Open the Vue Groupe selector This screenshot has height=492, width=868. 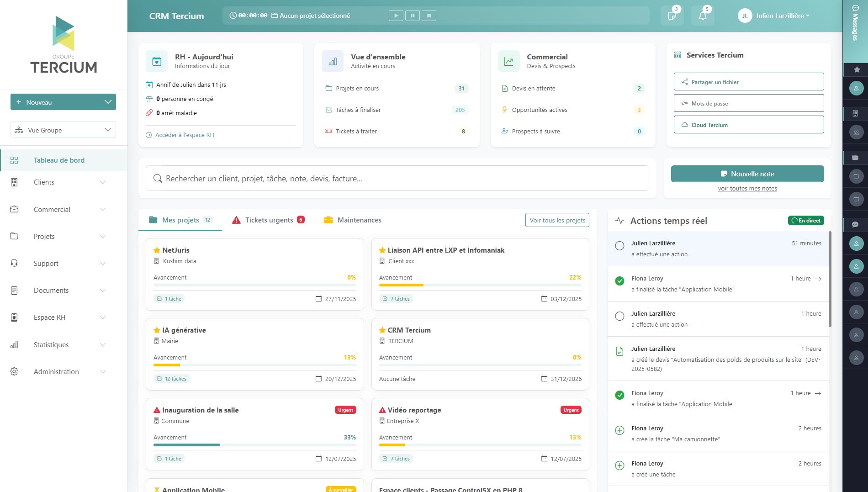63,130
